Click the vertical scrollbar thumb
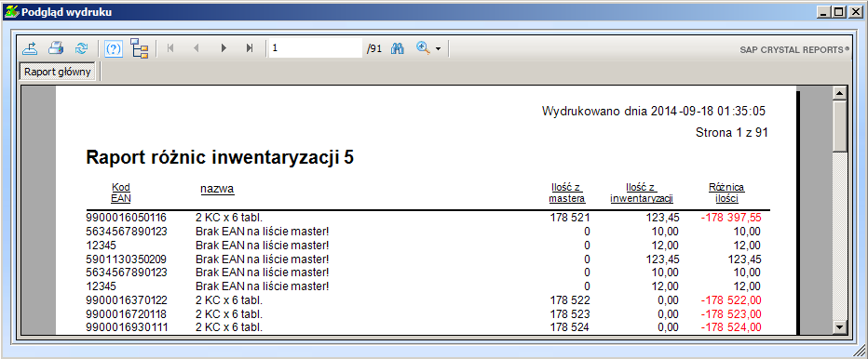The image size is (868, 359). coord(840,126)
